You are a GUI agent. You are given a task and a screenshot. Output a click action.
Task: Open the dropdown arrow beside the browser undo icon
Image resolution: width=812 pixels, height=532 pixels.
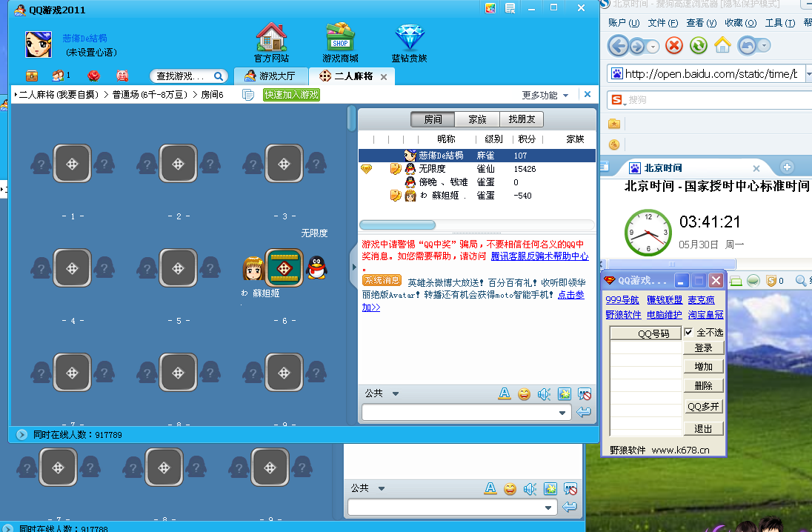[x=765, y=46]
